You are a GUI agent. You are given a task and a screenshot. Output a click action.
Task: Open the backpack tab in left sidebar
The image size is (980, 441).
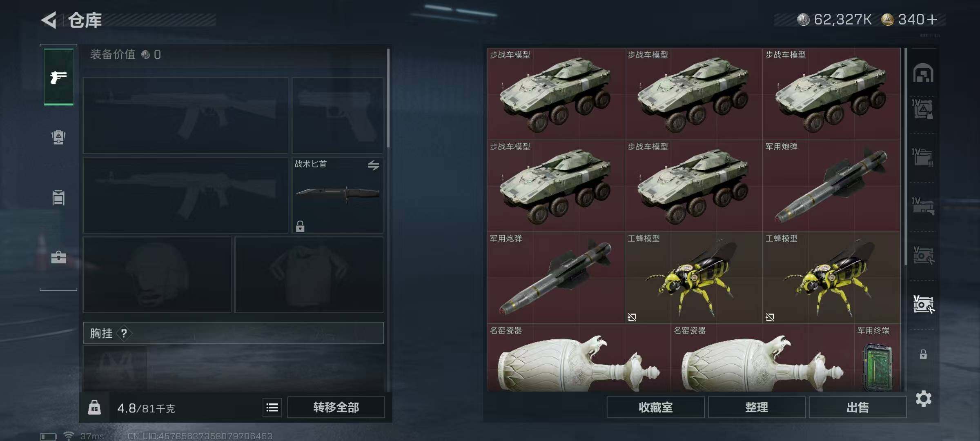[x=58, y=137]
